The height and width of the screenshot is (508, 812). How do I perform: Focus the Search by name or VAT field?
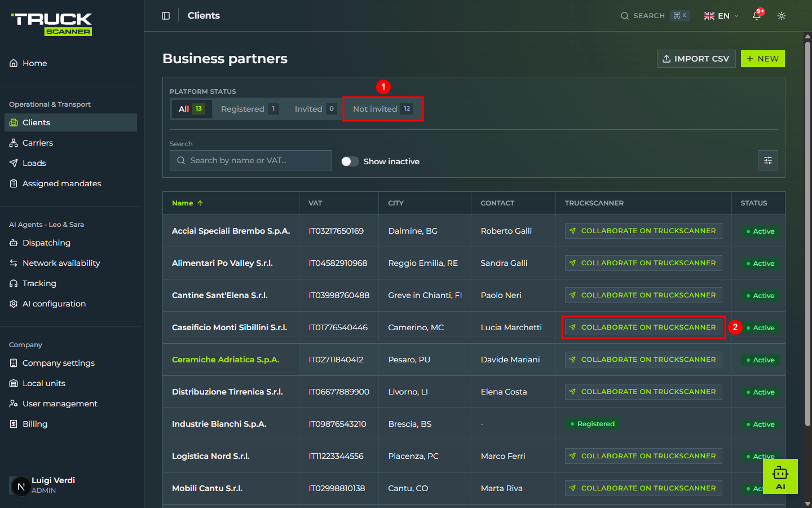[251, 160]
